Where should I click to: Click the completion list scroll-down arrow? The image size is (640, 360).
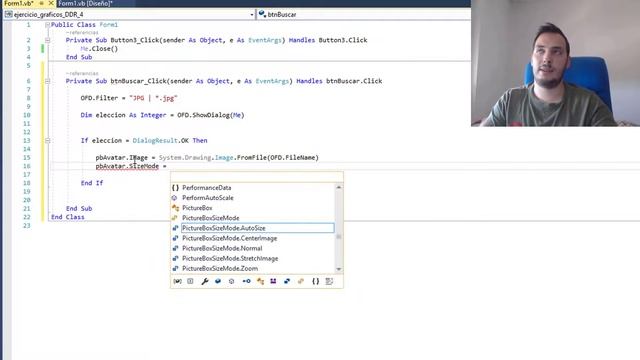[338, 269]
